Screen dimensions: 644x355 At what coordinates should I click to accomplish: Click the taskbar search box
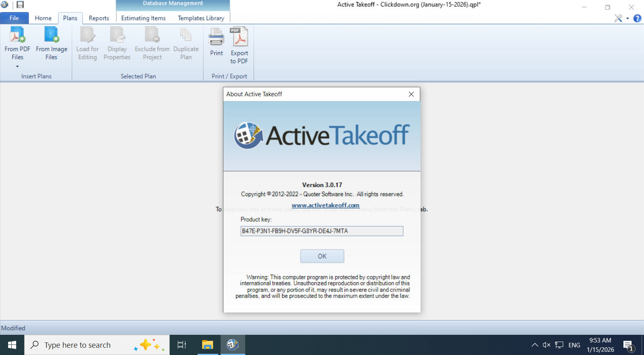(x=97, y=345)
